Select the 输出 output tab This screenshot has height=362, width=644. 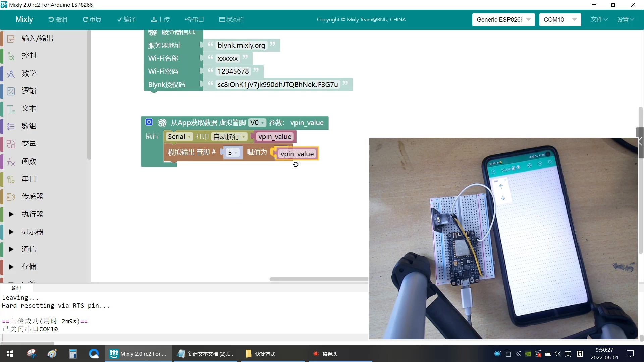[x=16, y=288]
